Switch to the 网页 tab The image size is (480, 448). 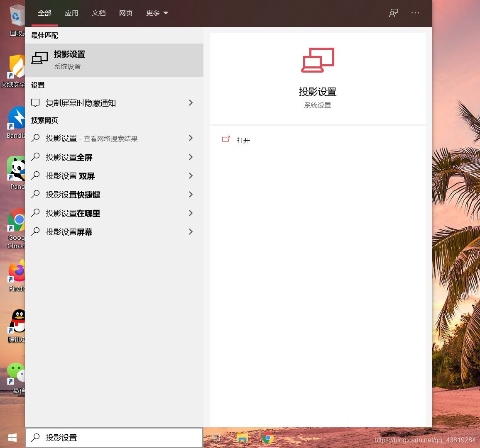coord(125,13)
